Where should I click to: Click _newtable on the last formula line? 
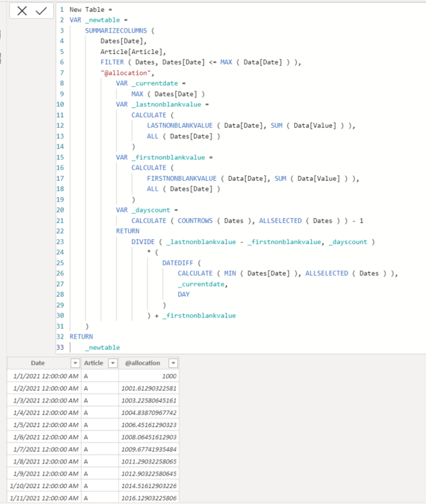(102, 348)
